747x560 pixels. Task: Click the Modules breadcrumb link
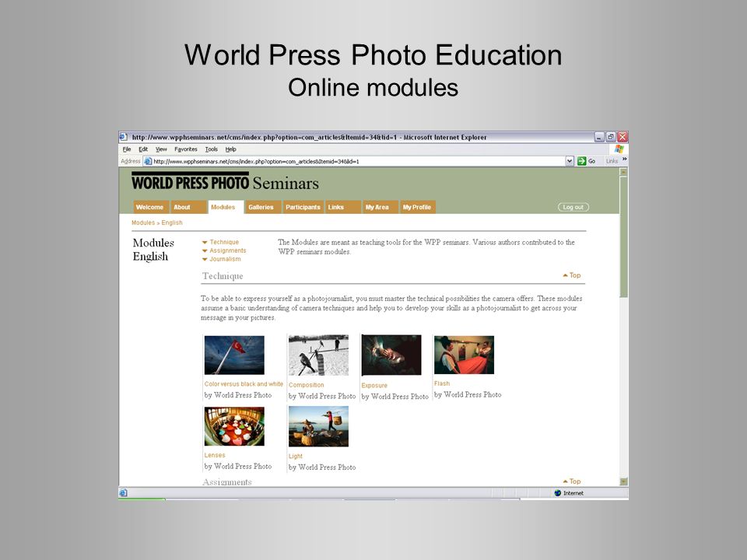tap(143, 222)
